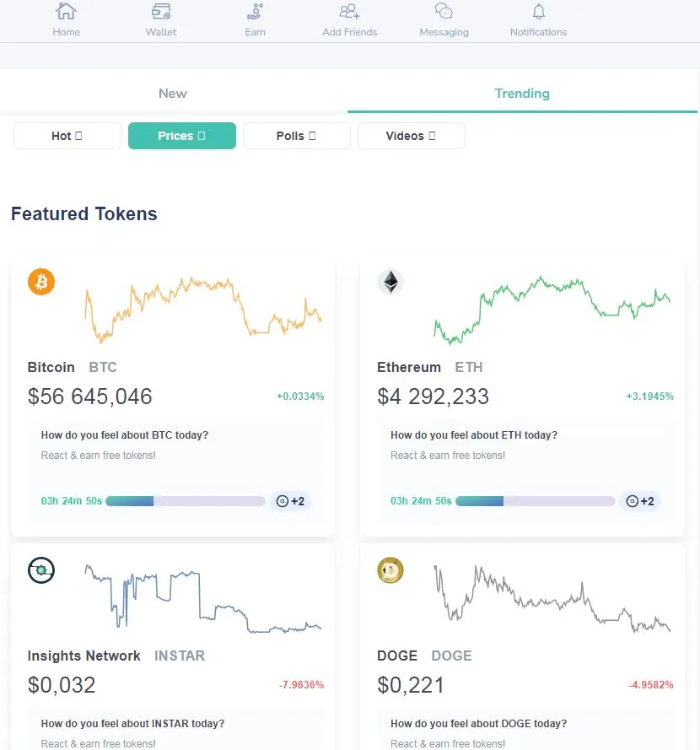Select the Videos filter button
Viewport: 700px width, 750px height.
(x=412, y=136)
